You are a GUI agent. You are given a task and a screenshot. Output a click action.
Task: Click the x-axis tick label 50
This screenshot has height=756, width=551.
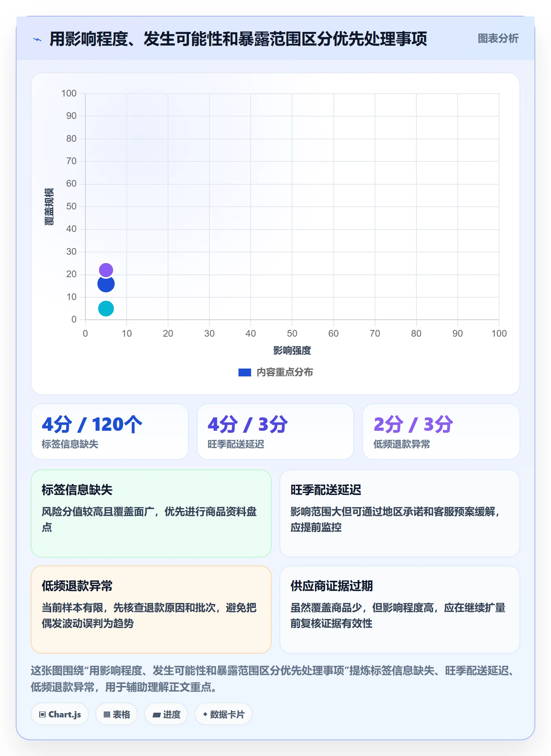(x=292, y=334)
